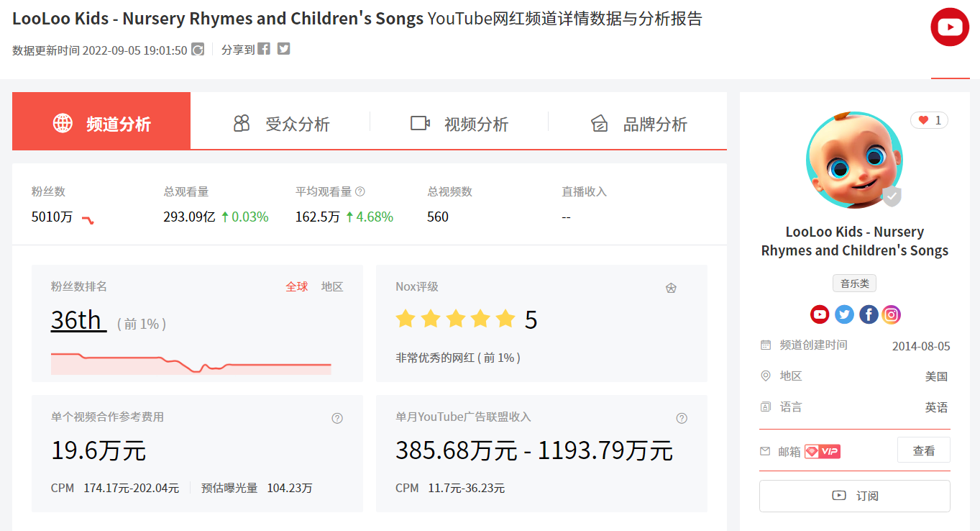This screenshot has height=531, width=980.
Task: Click the heart like counter above the avatar
Action: (929, 120)
